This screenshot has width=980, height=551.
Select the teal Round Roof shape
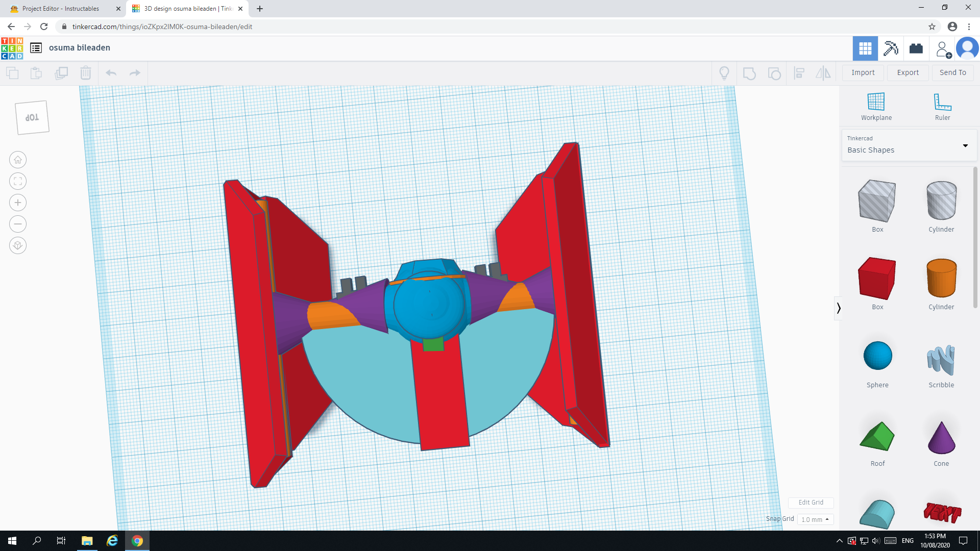click(877, 514)
